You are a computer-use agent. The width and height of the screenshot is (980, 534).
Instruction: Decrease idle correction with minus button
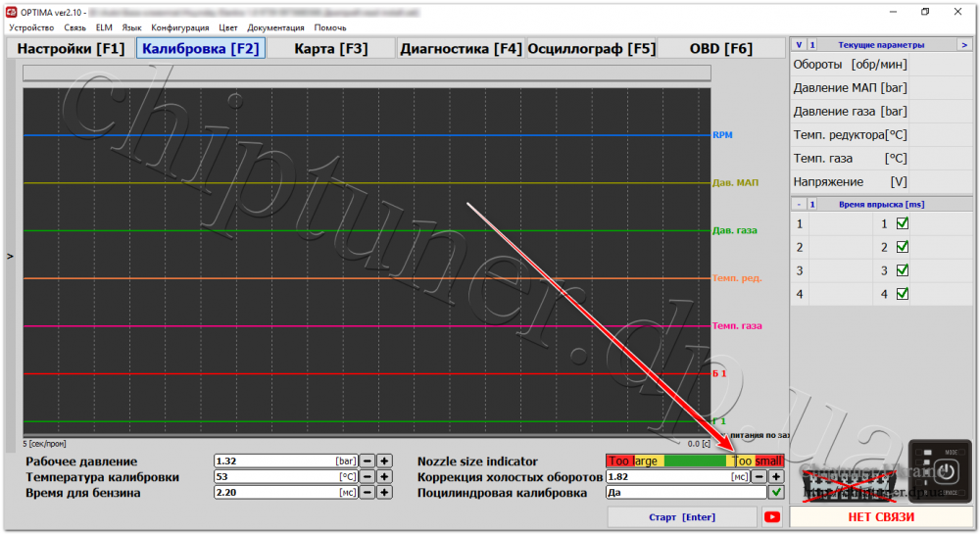(x=759, y=476)
